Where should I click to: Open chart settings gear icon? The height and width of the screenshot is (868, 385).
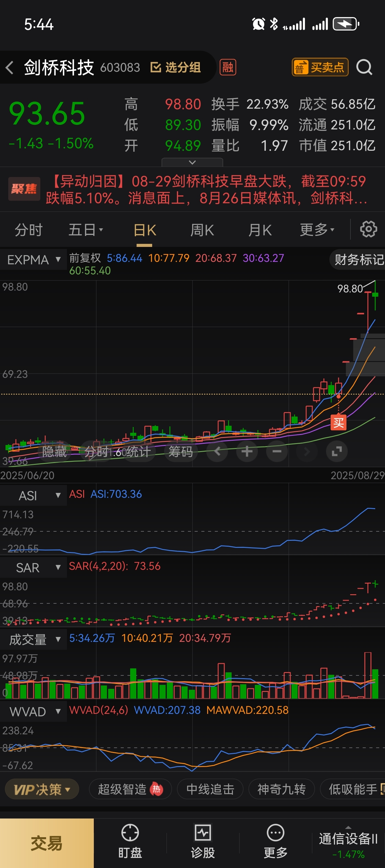point(368,230)
